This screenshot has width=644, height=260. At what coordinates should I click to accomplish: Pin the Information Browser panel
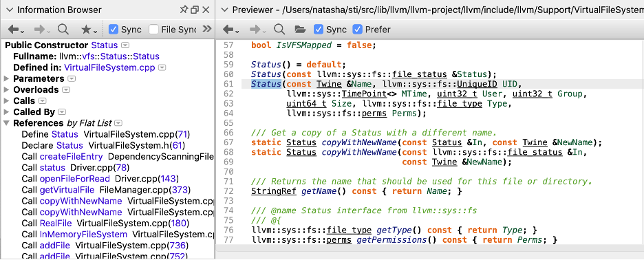click(183, 10)
